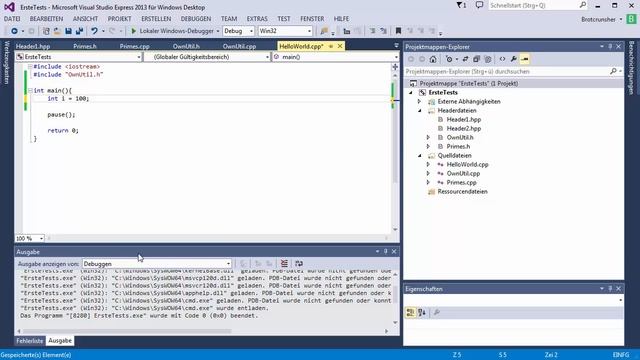Expand the Externe Abhängigkeiten node
The height and width of the screenshot is (360, 640).
coord(419,102)
